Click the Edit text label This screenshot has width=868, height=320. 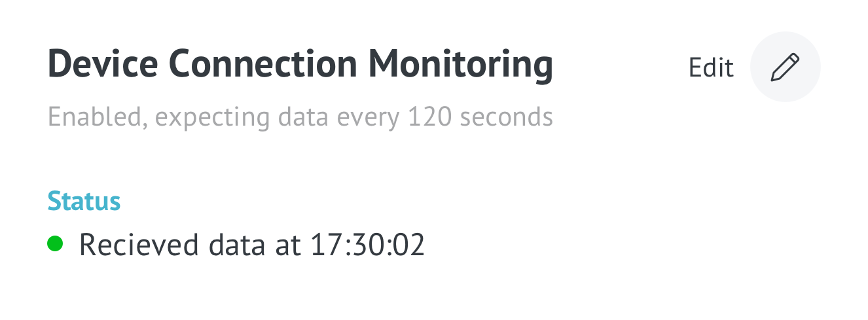(x=712, y=67)
